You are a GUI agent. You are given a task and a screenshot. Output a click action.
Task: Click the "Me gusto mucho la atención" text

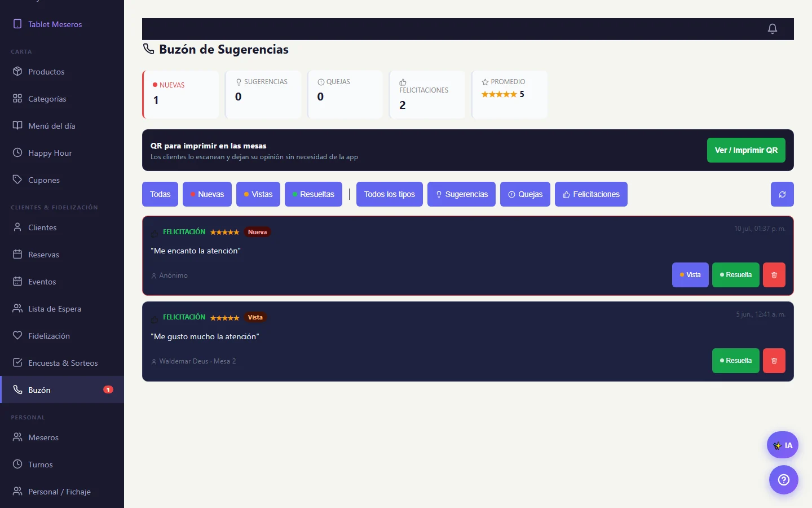click(205, 336)
